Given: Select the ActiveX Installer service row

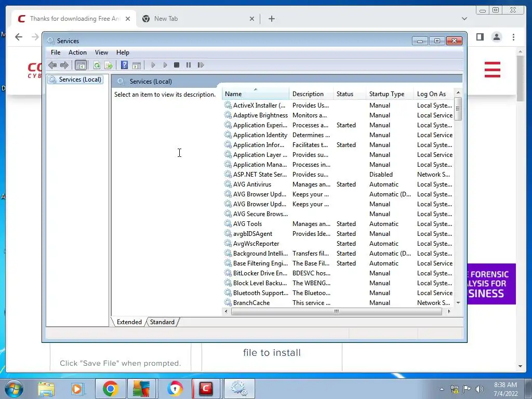Looking at the screenshot, I should [338, 105].
